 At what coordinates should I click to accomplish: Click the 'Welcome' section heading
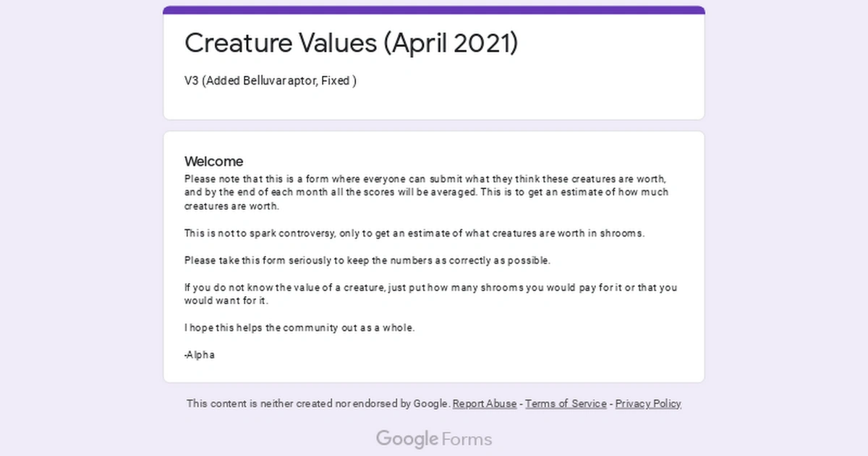pyautogui.click(x=213, y=161)
